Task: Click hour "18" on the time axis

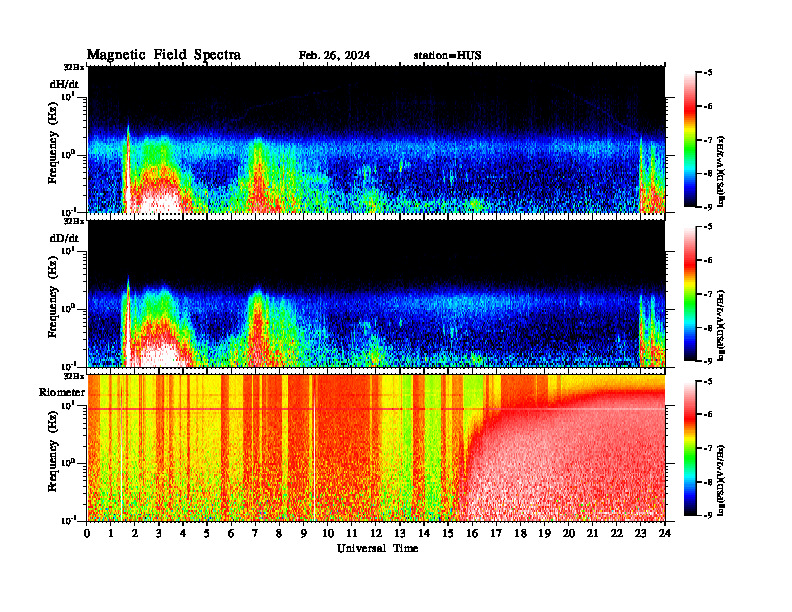Action: [x=520, y=534]
